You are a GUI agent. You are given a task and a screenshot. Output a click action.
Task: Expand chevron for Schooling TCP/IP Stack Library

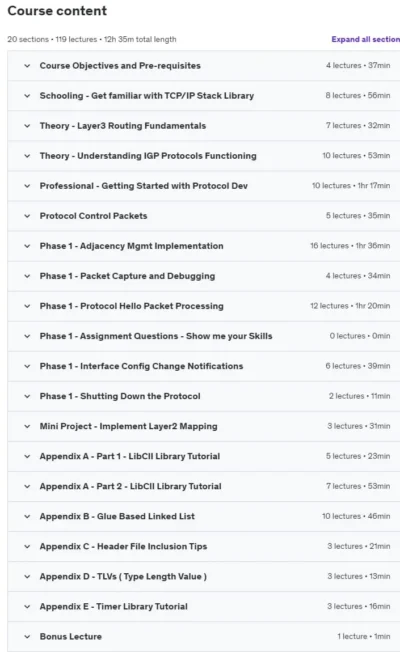[x=27, y=96]
